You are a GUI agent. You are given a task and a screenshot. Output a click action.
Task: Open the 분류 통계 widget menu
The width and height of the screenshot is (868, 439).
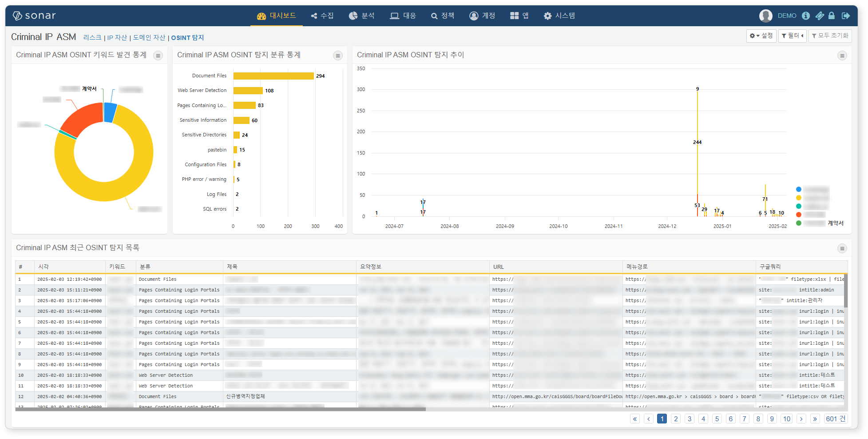pyautogui.click(x=338, y=56)
